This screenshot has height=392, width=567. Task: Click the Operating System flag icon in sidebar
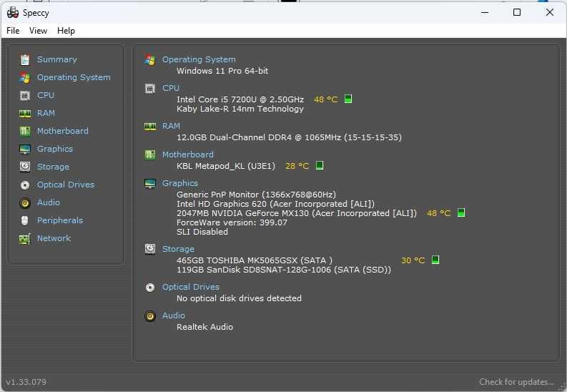click(x=24, y=77)
